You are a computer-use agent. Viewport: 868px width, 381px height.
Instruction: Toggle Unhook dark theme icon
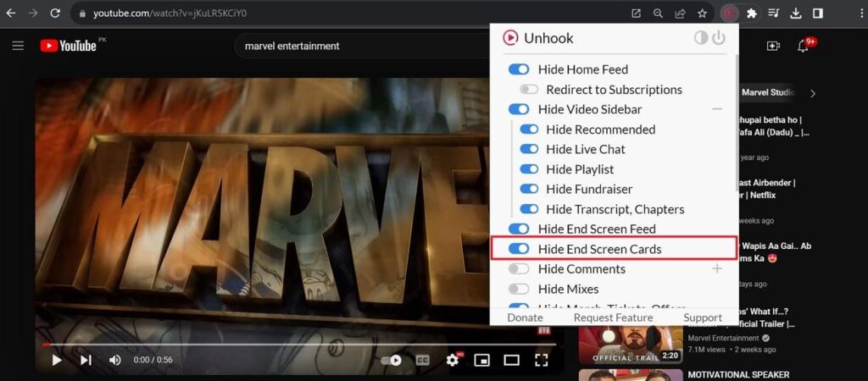coord(701,37)
